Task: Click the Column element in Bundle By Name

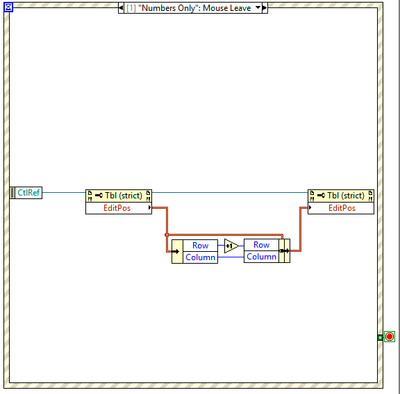Action: coord(261,257)
